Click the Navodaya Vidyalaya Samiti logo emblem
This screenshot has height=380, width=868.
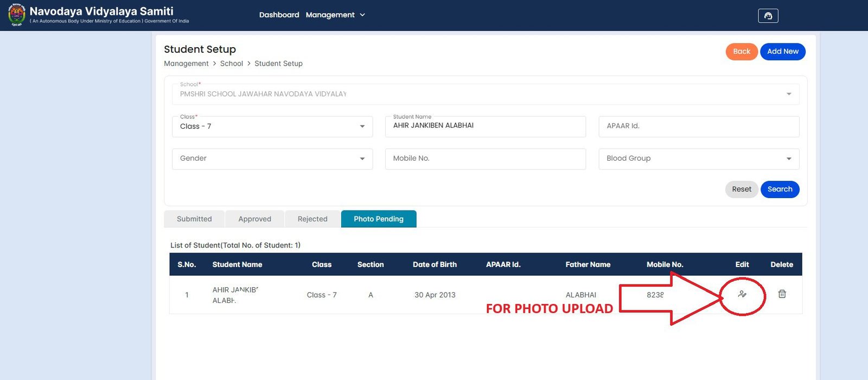(x=17, y=15)
